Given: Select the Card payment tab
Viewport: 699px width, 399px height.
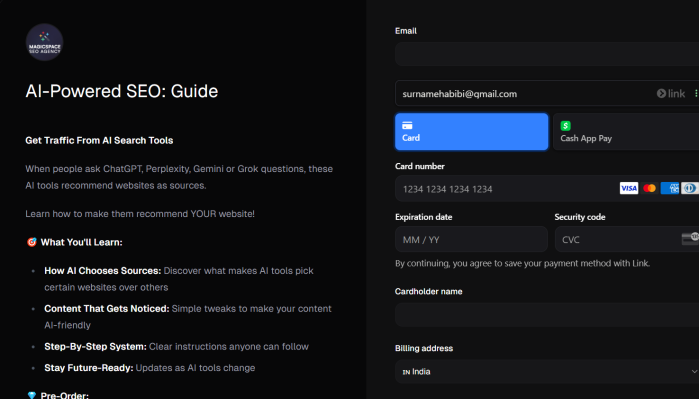Looking at the screenshot, I should (x=471, y=132).
